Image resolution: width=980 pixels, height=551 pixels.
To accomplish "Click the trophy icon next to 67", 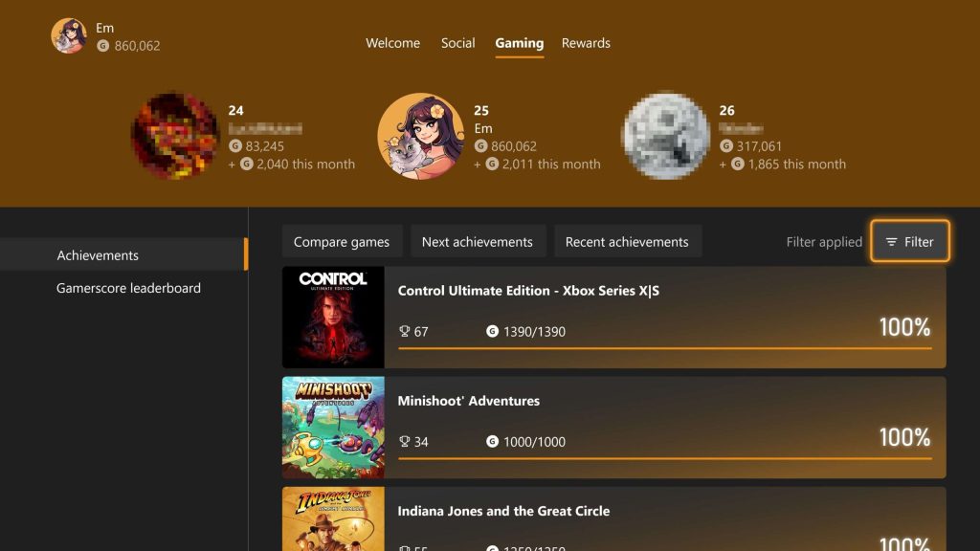I will (x=405, y=331).
